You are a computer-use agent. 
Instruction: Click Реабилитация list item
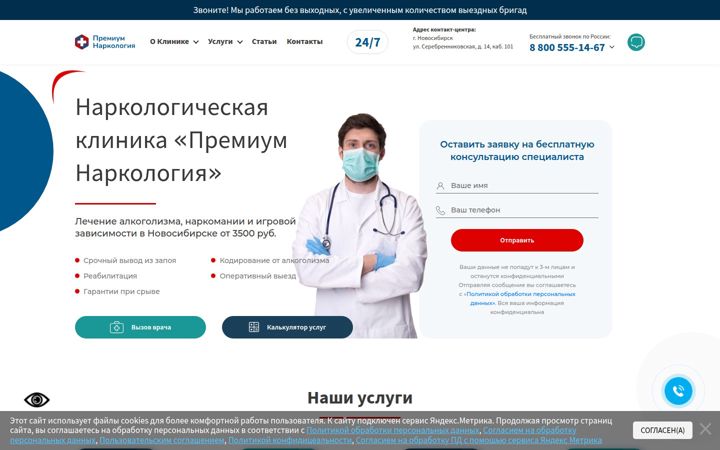click(110, 276)
